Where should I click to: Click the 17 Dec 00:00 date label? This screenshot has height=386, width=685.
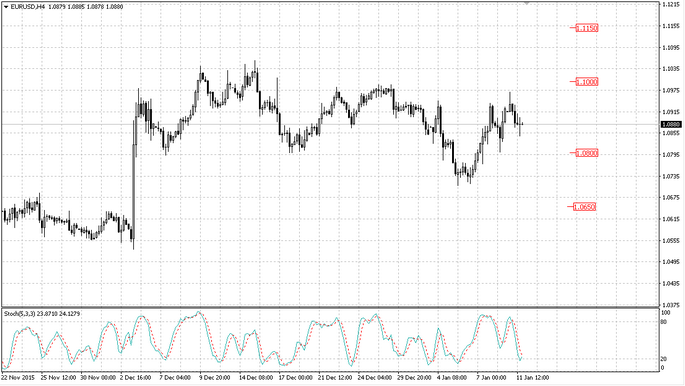pos(296,377)
